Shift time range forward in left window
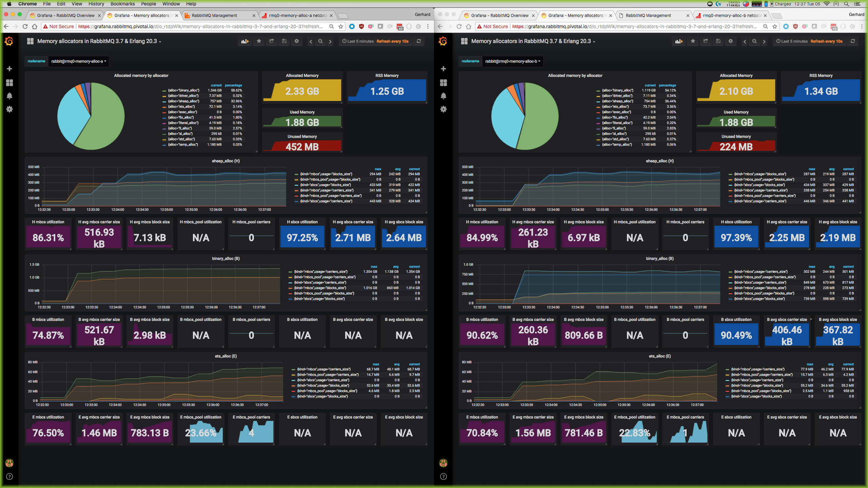The width and height of the screenshot is (868, 488). click(x=330, y=41)
